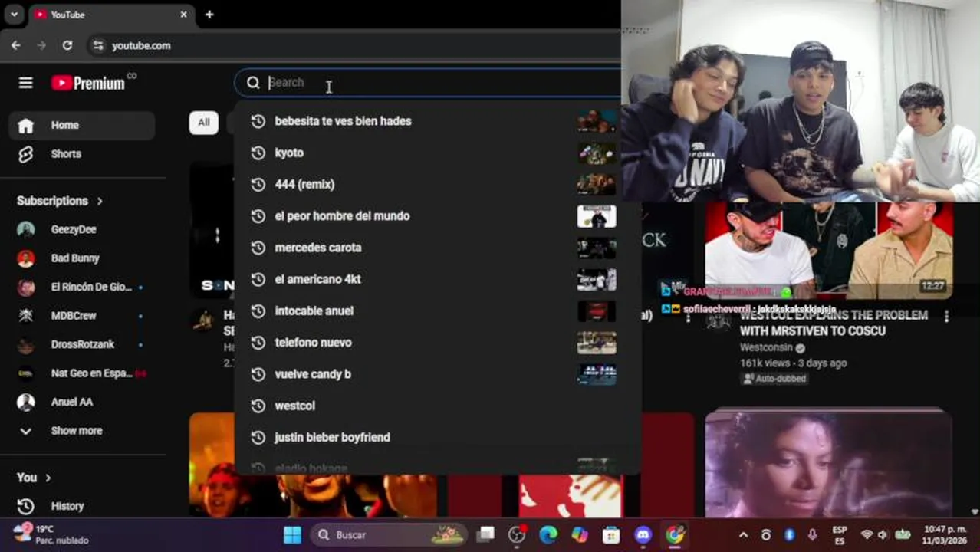
Task: Click the history icon beside kyoto
Action: tap(258, 153)
